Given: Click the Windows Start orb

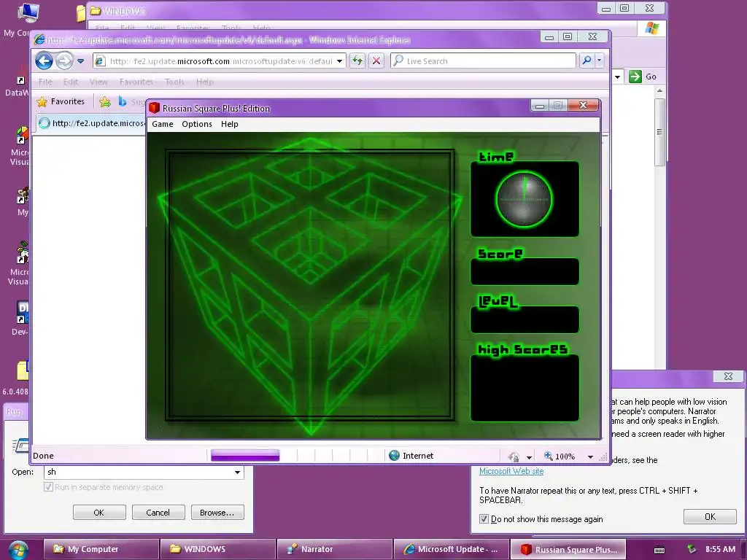Looking at the screenshot, I should 18,550.
